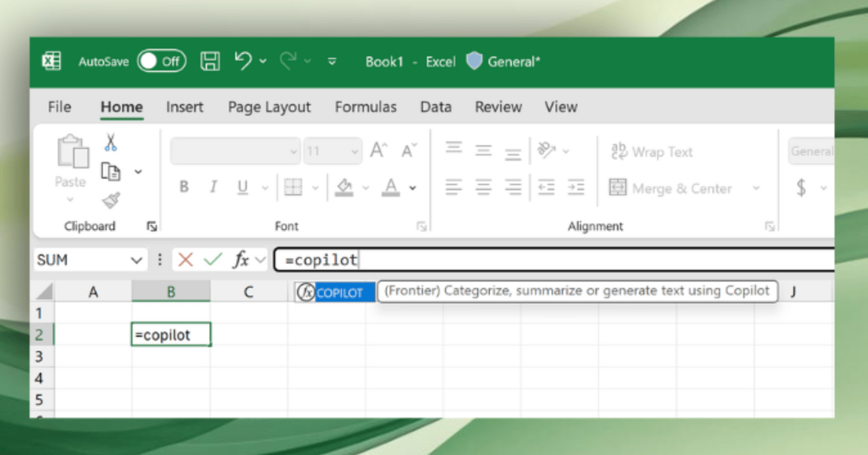Open the Formulas ribbon tab
The width and height of the screenshot is (868, 455).
pos(365,107)
